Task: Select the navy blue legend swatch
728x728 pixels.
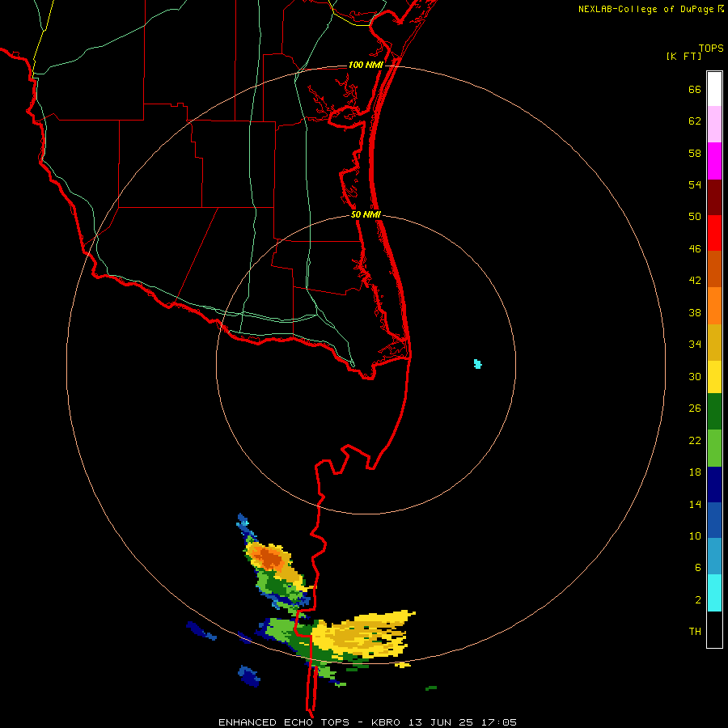Action: tap(714, 485)
